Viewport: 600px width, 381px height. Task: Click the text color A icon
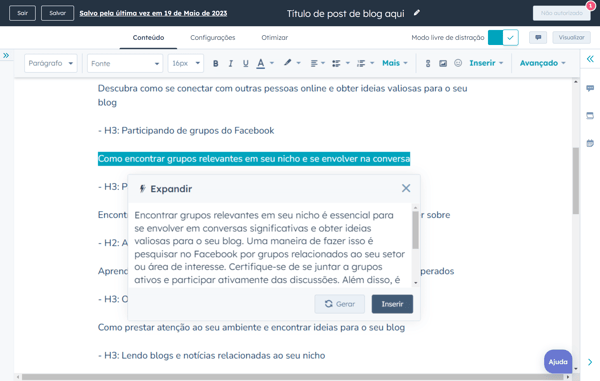click(x=261, y=64)
